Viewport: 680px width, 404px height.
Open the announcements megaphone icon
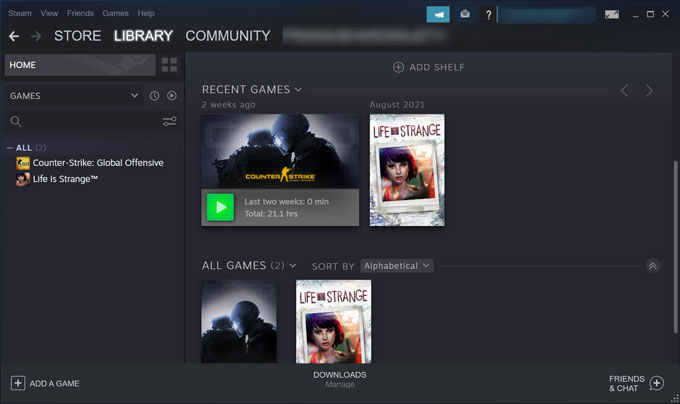(438, 15)
